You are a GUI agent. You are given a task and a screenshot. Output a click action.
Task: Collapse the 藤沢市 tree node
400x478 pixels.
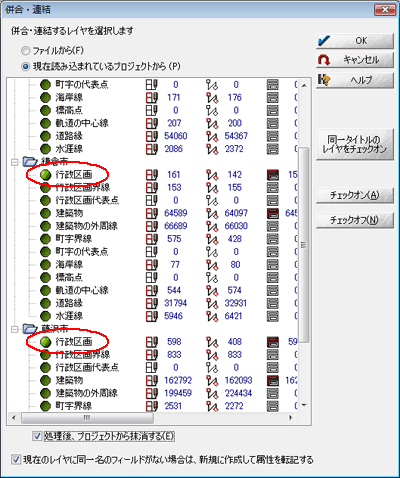[14, 329]
